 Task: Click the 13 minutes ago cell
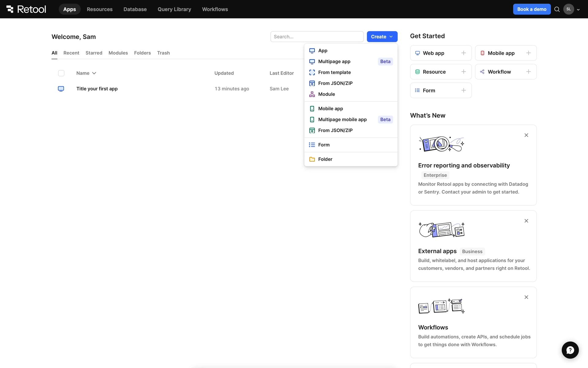(232, 89)
